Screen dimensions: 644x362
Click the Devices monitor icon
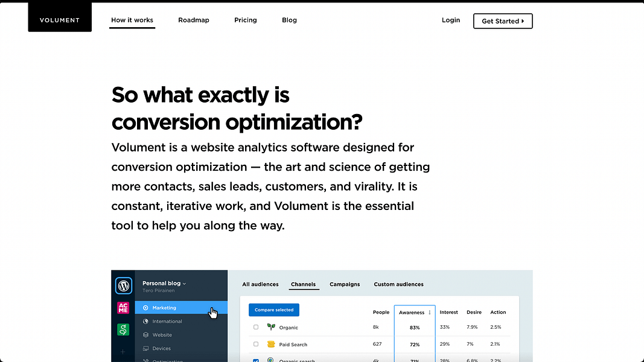(x=145, y=349)
